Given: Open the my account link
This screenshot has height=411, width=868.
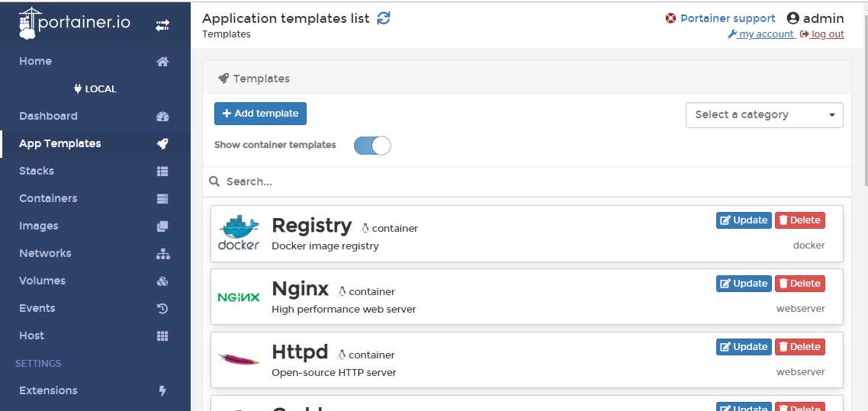Looking at the screenshot, I should coord(761,34).
